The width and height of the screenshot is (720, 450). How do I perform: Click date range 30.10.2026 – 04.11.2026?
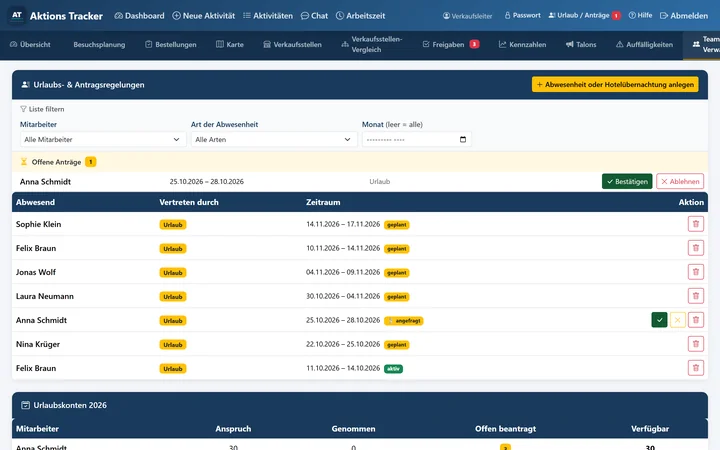click(x=343, y=296)
